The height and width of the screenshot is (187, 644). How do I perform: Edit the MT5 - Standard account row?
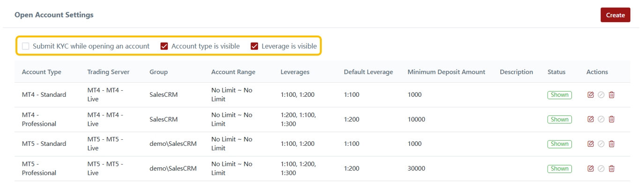591,144
